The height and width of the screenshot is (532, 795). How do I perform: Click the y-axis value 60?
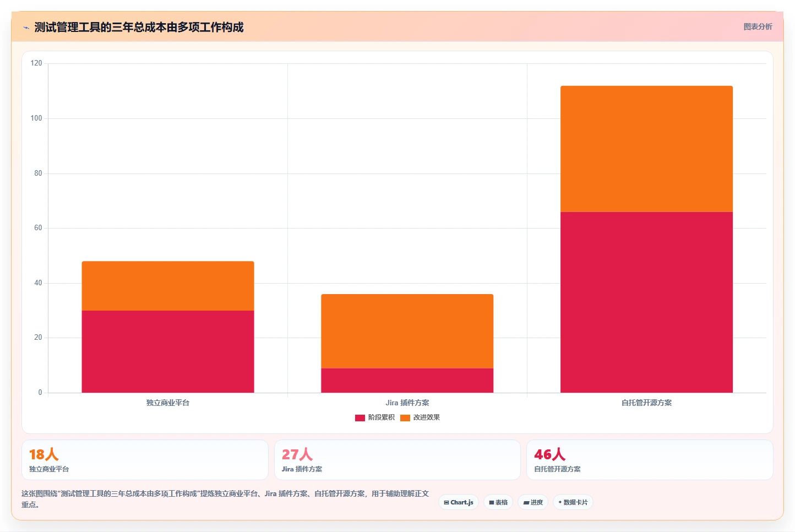(x=38, y=228)
